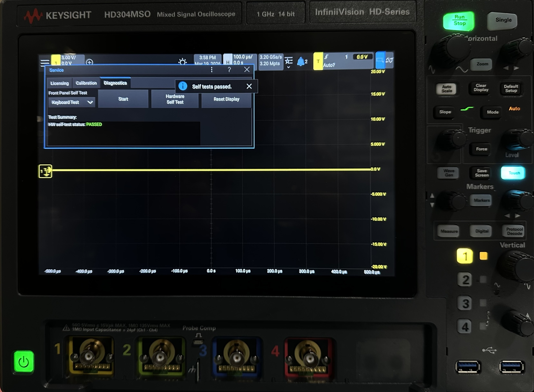Switch to the Calibration tab
This screenshot has height=392, width=534.
(86, 83)
